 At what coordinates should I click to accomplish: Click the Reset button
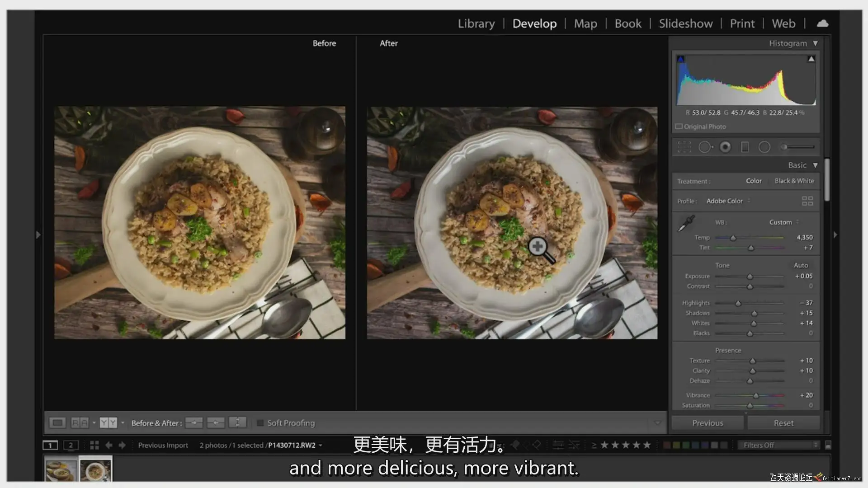point(783,423)
